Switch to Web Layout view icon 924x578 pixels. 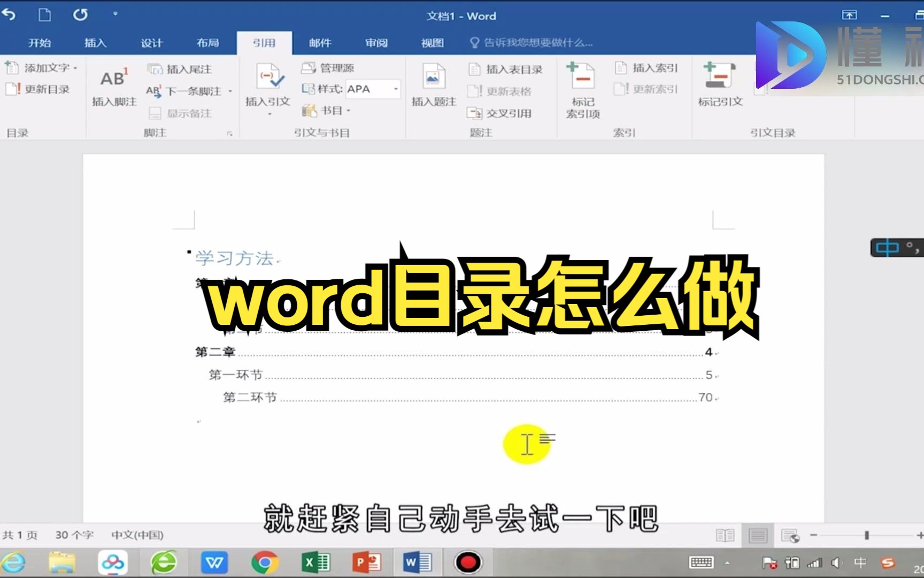(x=790, y=535)
